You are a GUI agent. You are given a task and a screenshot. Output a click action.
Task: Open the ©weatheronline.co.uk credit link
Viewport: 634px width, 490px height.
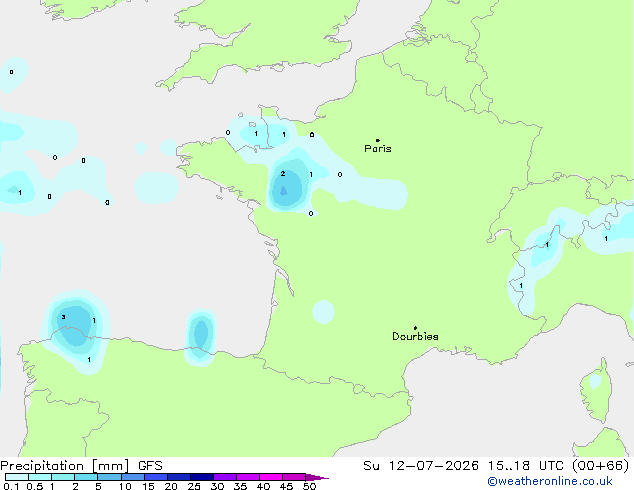click(x=550, y=481)
